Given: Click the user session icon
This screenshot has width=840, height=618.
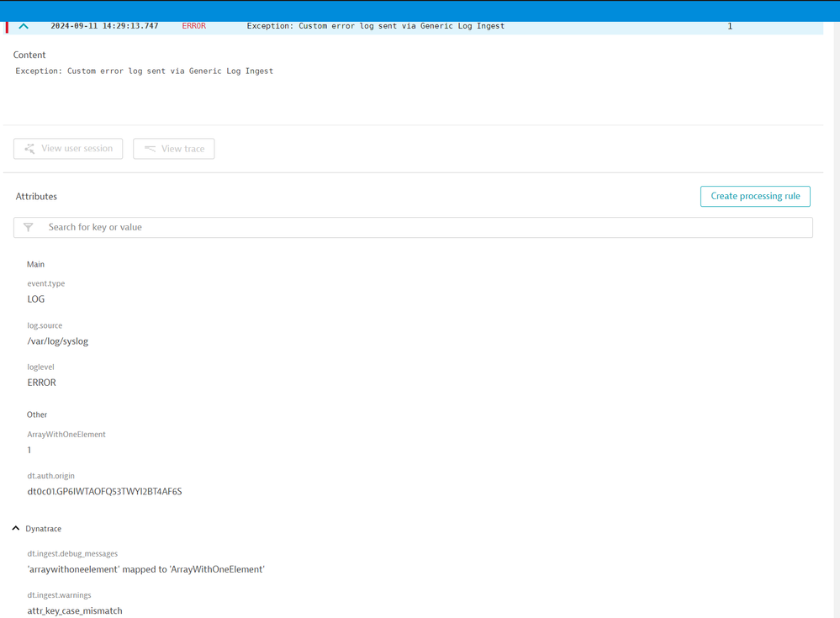Looking at the screenshot, I should [29, 149].
